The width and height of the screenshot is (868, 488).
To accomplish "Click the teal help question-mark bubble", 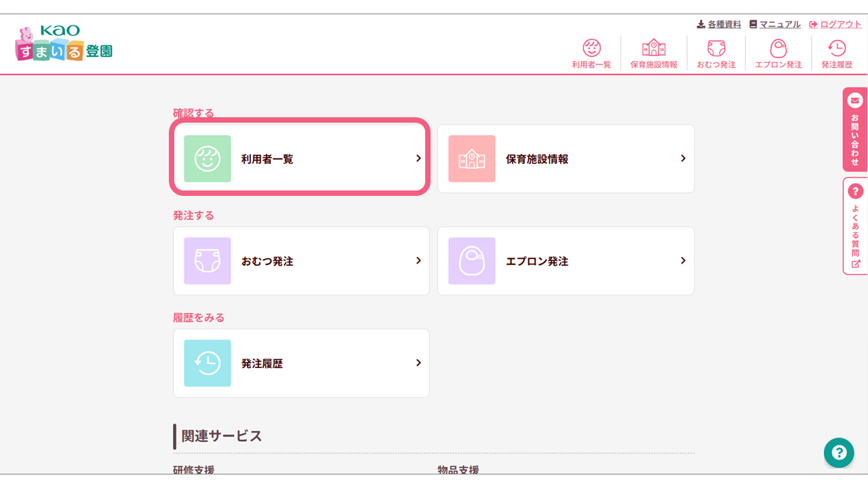I will [839, 453].
